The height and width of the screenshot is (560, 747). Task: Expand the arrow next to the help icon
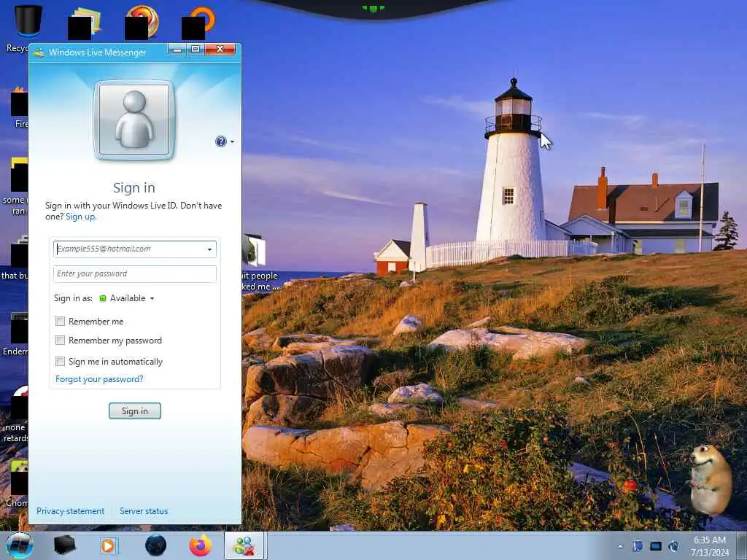click(233, 142)
